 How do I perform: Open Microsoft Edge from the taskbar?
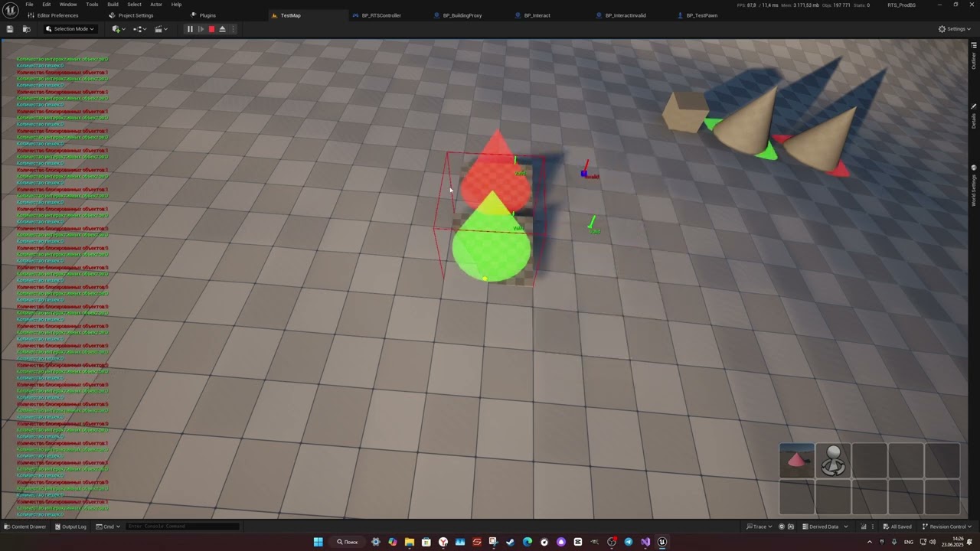[527, 542]
